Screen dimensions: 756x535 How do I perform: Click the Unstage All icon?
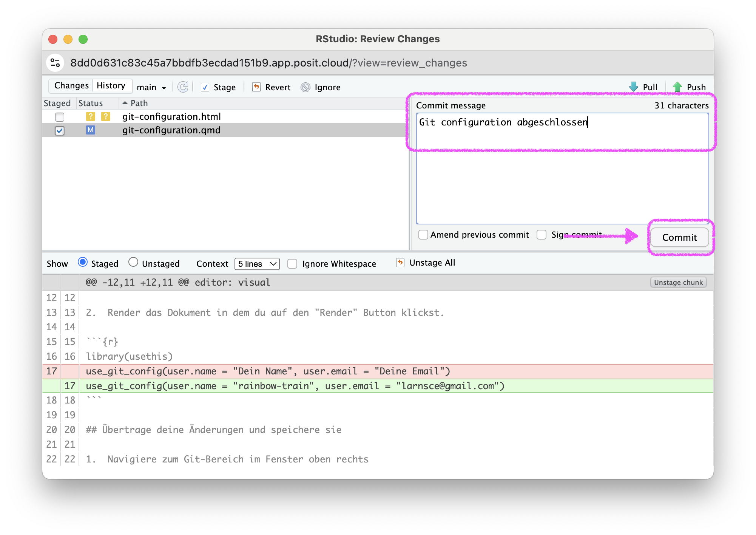(x=400, y=263)
